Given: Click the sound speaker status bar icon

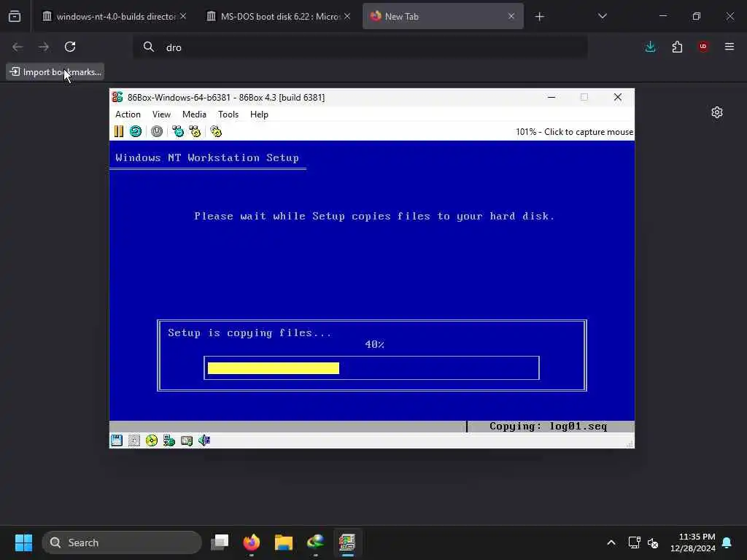Looking at the screenshot, I should click(204, 440).
